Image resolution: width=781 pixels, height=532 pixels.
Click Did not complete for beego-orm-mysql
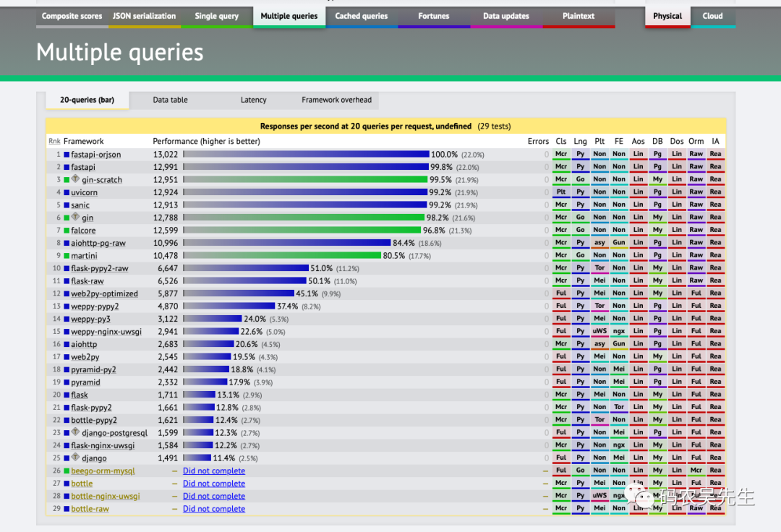pos(213,471)
